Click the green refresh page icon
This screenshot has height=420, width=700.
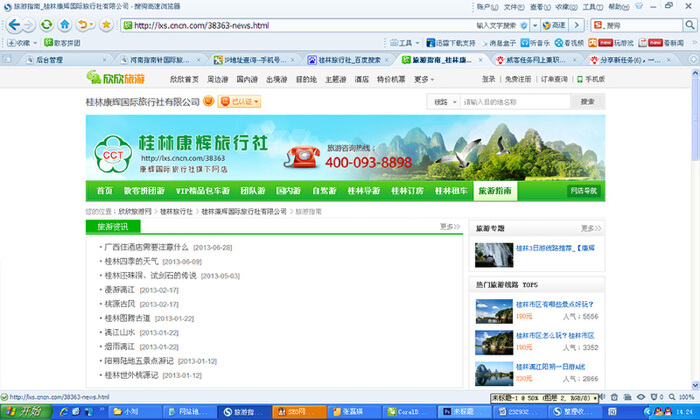click(x=46, y=25)
